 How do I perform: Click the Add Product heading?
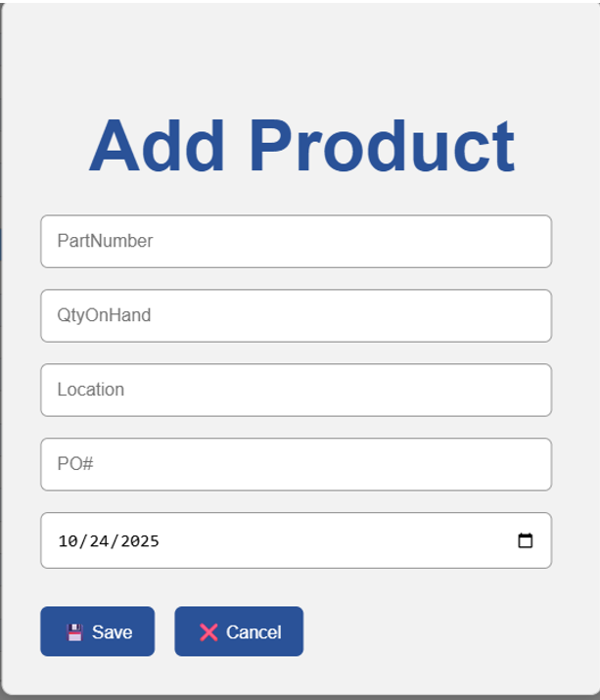coord(301,147)
